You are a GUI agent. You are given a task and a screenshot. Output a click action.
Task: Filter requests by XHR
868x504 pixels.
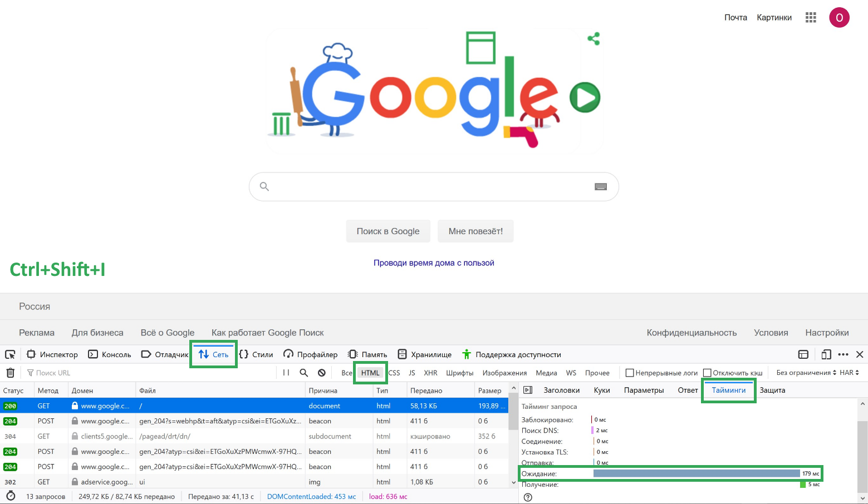430,373
